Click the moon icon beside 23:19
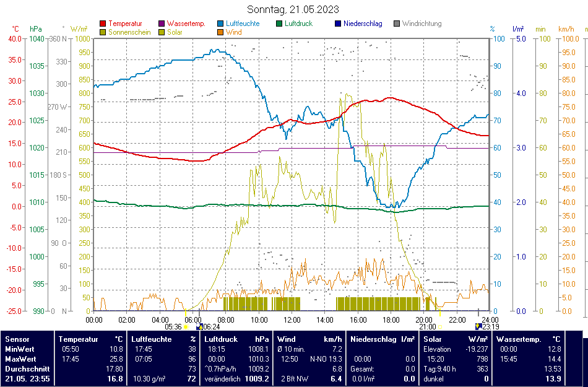Viewport: 588px width, 387px height. coord(478,326)
